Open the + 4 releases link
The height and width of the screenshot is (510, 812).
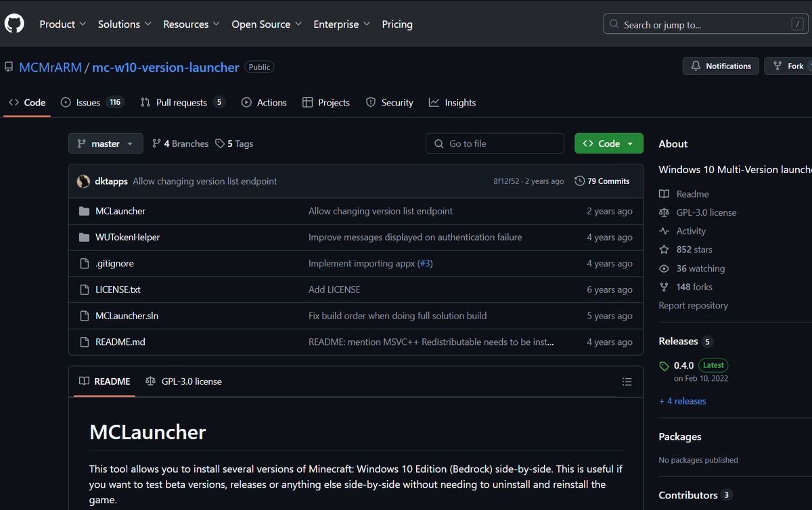(x=682, y=401)
